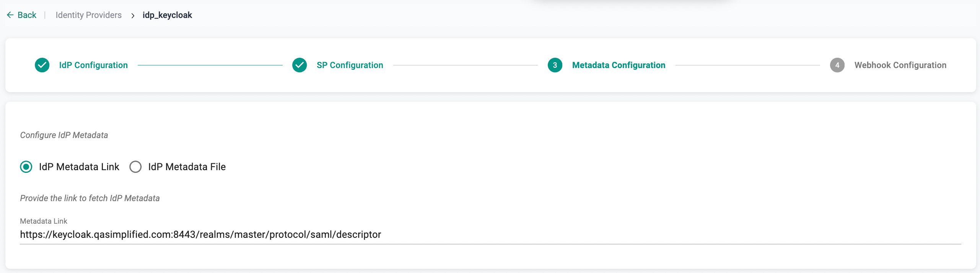
Task: Click the small 'Metadata Link' field label
Action: point(44,221)
